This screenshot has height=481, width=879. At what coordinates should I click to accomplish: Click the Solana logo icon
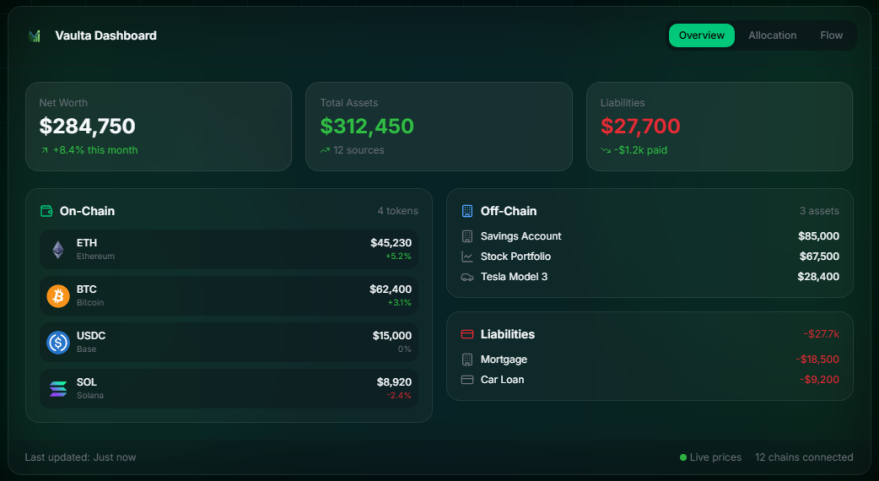58,389
